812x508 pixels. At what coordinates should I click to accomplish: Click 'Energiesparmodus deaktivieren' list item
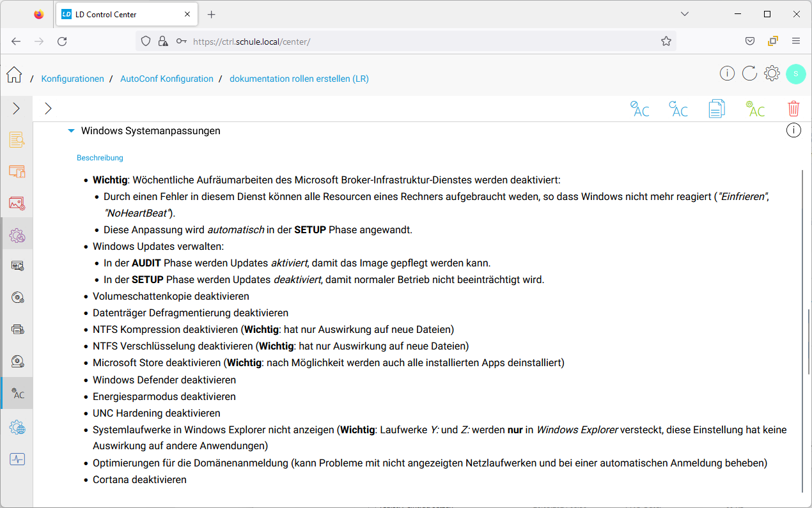(x=164, y=396)
